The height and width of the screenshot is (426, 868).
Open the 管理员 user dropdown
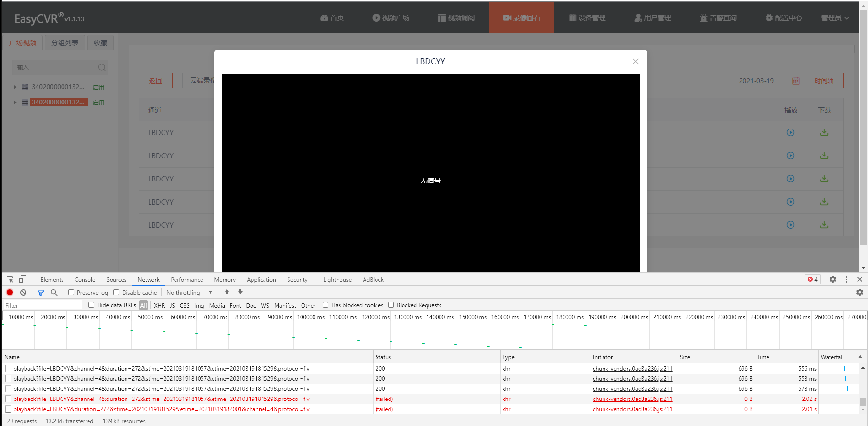[x=835, y=18]
